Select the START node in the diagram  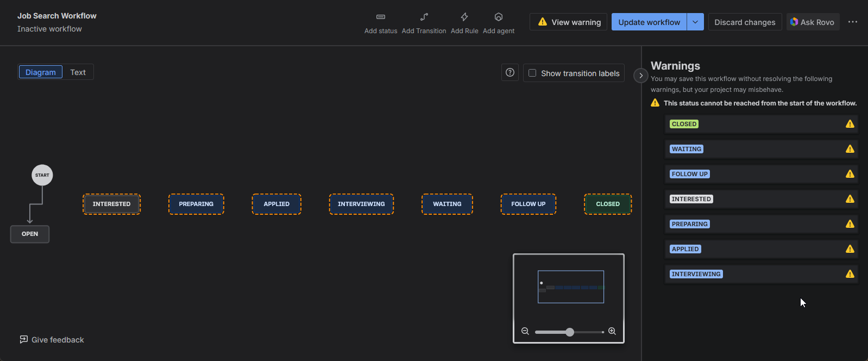point(42,175)
